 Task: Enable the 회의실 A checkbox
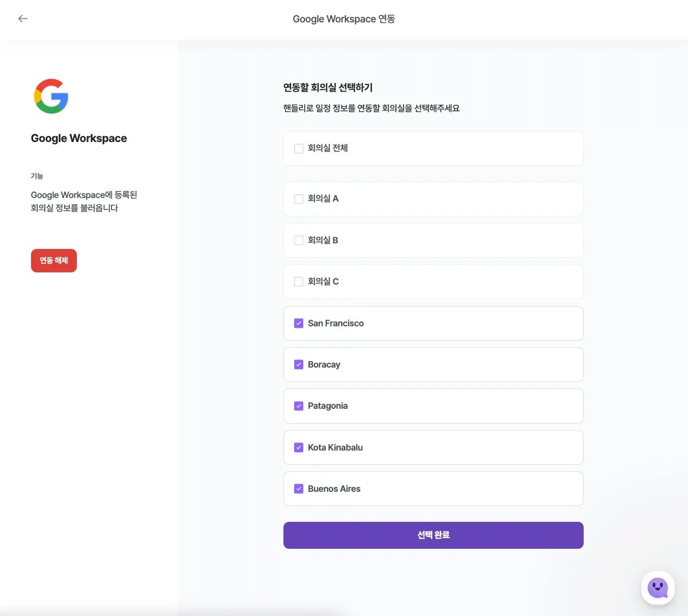[299, 199]
